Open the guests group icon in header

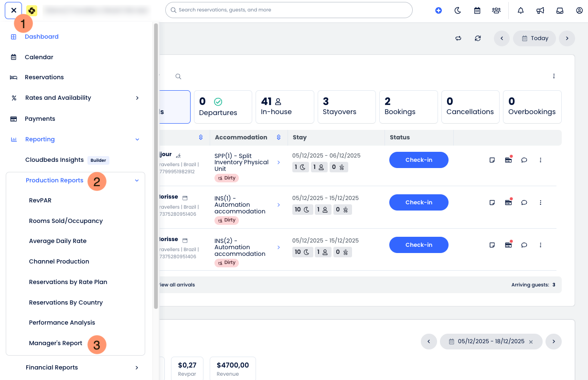(496, 11)
